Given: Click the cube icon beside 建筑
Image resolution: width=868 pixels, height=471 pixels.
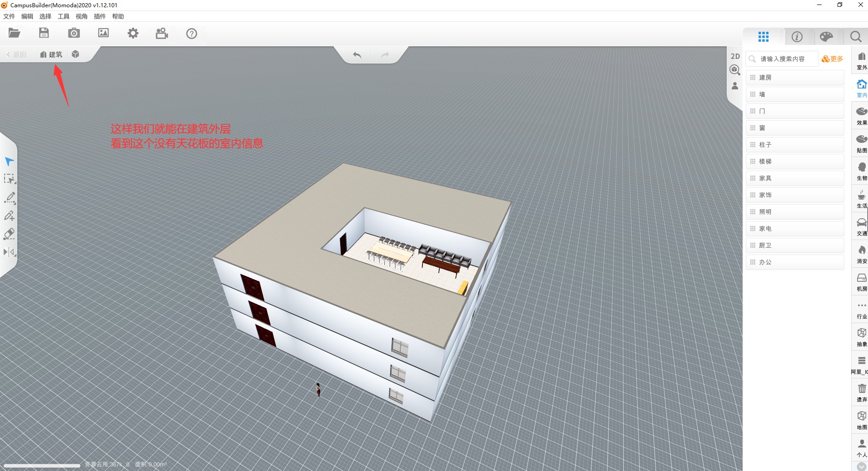Looking at the screenshot, I should point(75,54).
